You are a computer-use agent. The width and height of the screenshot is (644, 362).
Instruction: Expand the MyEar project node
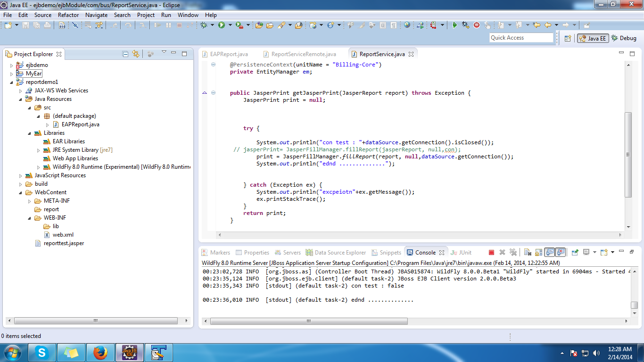click(12, 74)
